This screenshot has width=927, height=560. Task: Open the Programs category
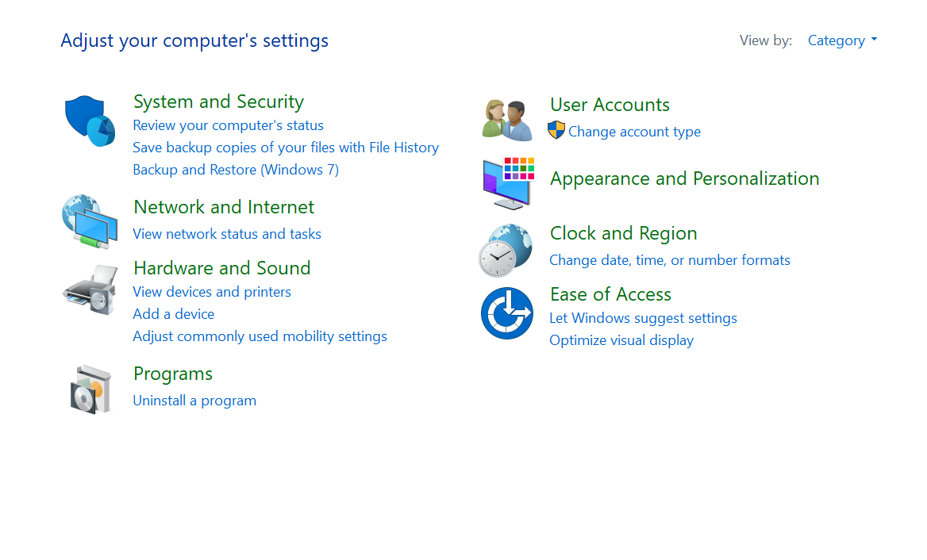[x=173, y=374]
